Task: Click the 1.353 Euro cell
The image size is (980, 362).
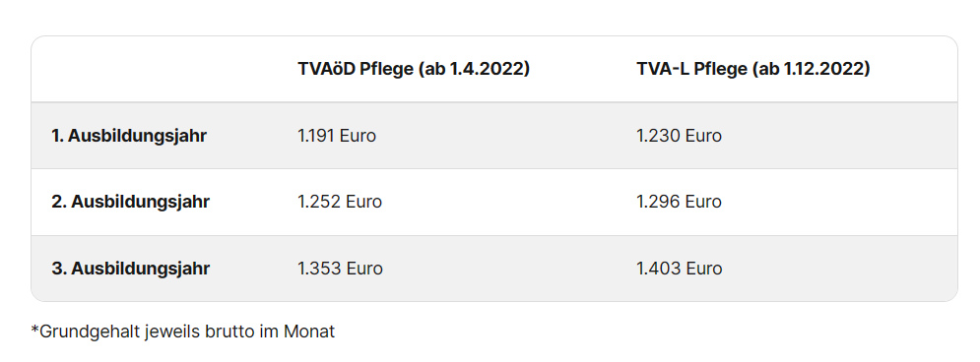Action: point(340,269)
